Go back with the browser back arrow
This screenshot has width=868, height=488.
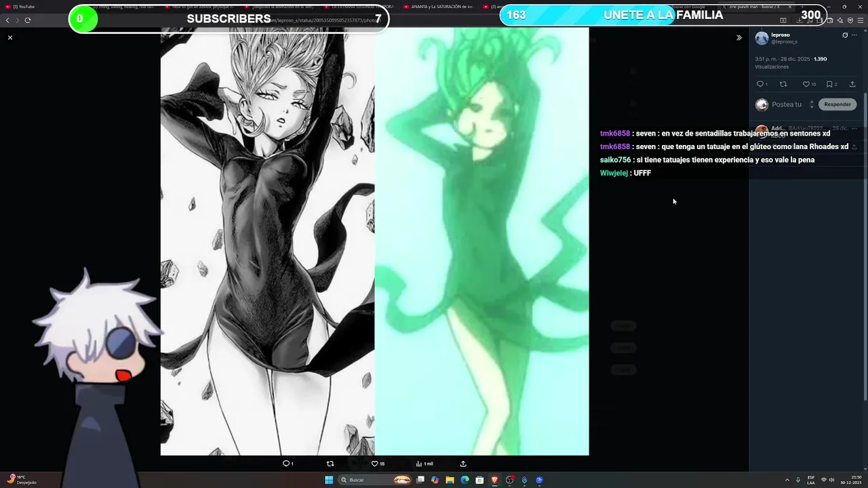tap(7, 20)
